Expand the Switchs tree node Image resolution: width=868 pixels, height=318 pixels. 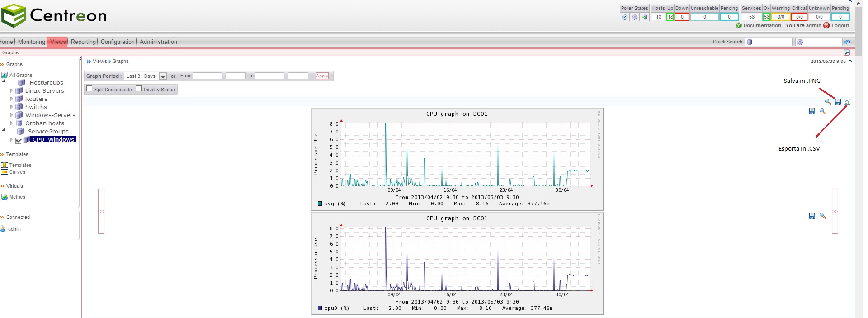[12, 107]
